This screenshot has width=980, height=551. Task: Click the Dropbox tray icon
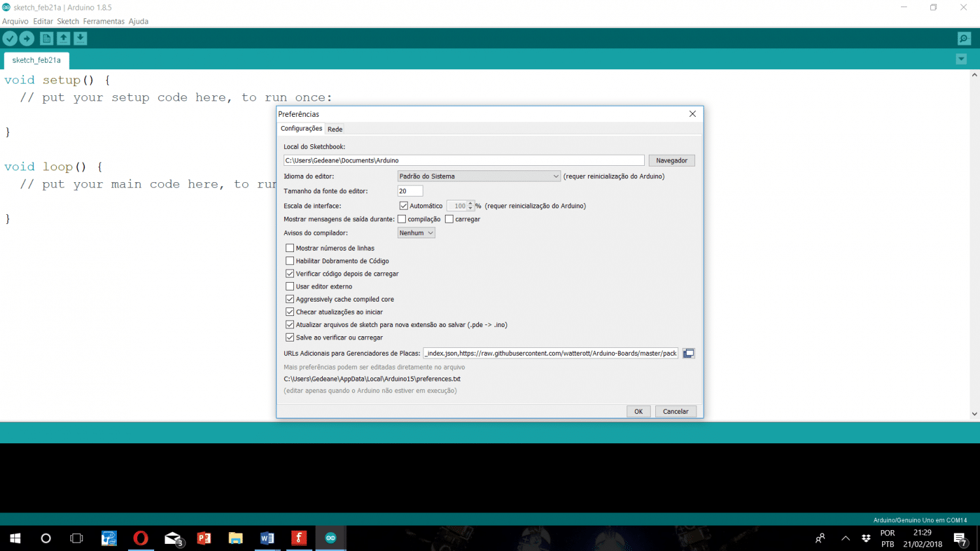pyautogui.click(x=866, y=539)
